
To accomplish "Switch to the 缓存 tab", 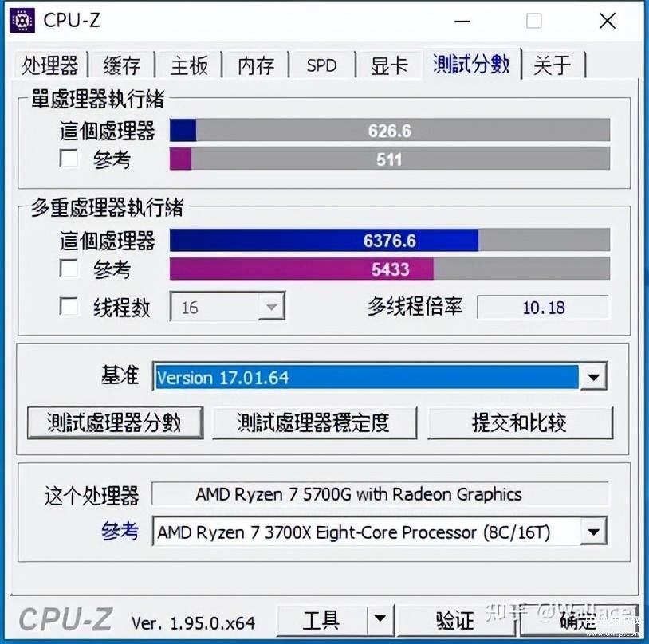I will (x=122, y=65).
